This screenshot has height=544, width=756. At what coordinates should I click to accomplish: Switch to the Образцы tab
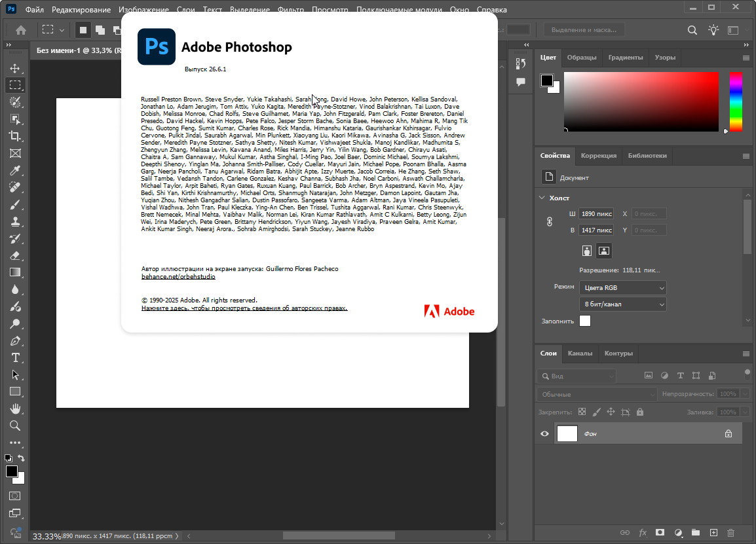click(582, 58)
